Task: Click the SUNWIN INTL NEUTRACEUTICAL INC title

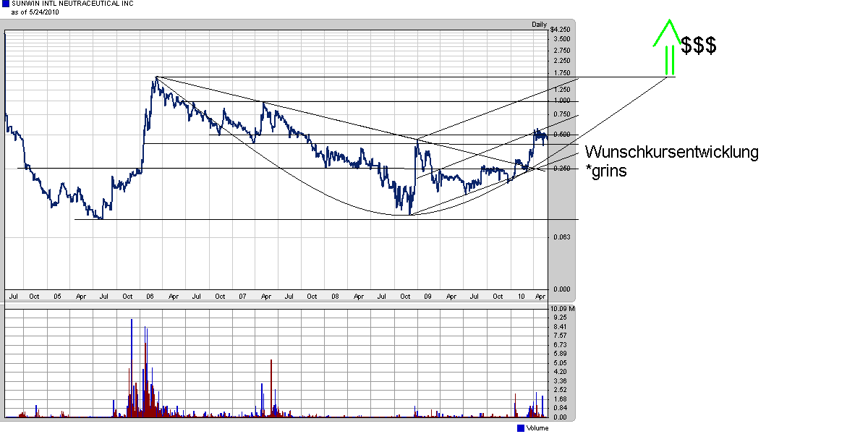Action: click(x=72, y=4)
